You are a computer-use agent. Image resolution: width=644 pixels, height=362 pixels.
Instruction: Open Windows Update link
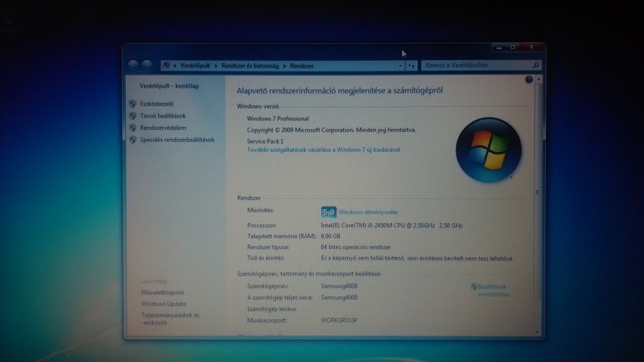tap(164, 304)
